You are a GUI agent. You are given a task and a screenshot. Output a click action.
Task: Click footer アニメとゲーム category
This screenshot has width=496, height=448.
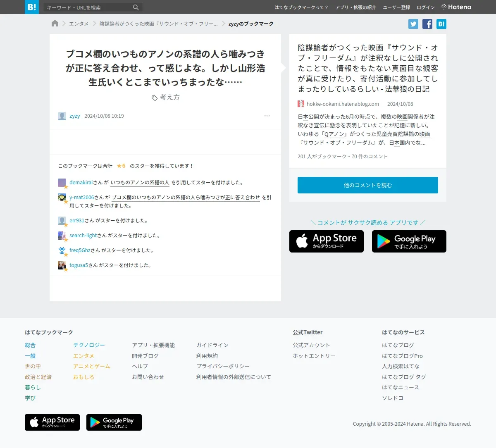tap(92, 366)
